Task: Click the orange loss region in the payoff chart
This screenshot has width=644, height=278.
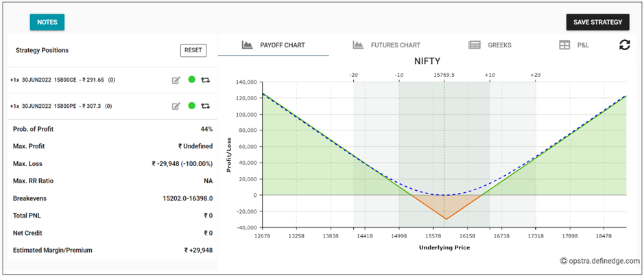Action: click(x=444, y=206)
